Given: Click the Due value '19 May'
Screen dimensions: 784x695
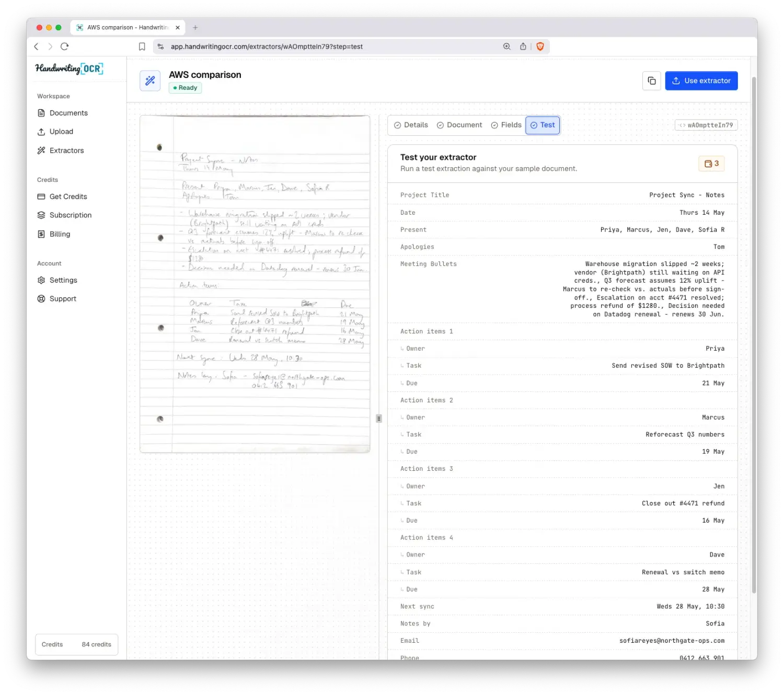Looking at the screenshot, I should pyautogui.click(x=713, y=451).
